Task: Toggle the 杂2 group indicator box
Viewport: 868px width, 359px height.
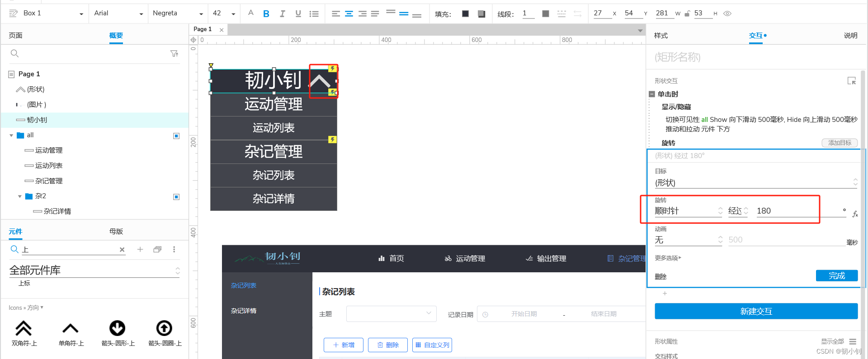Action: click(x=177, y=197)
